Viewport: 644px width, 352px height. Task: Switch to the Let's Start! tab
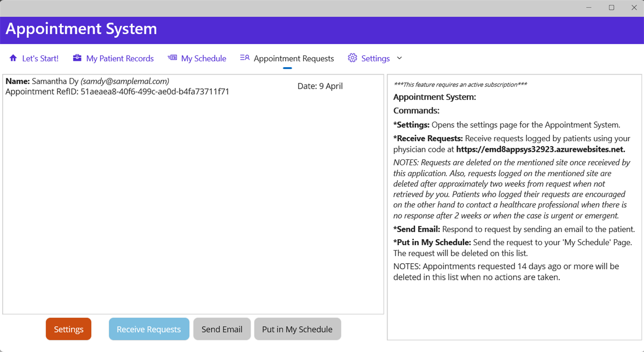(x=41, y=58)
